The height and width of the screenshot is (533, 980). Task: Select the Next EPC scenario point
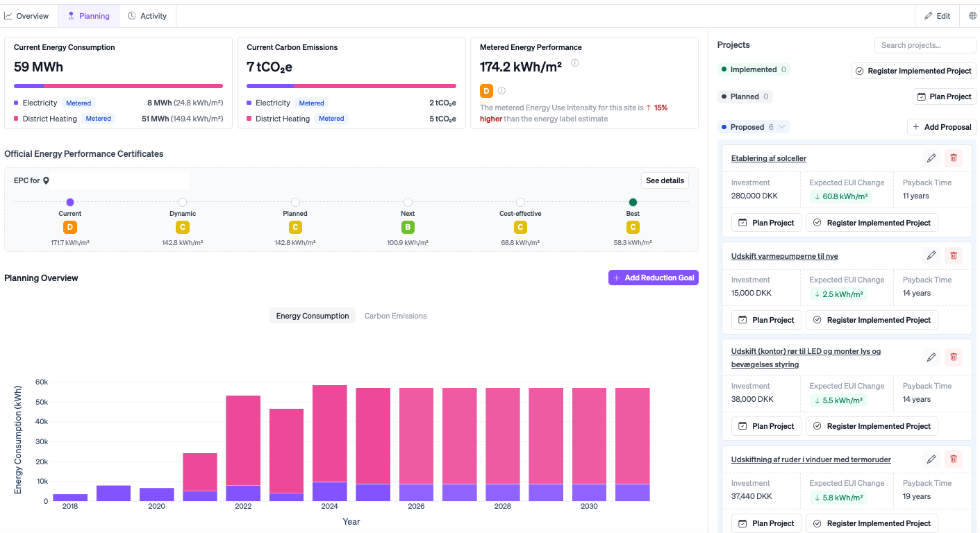pyautogui.click(x=408, y=202)
